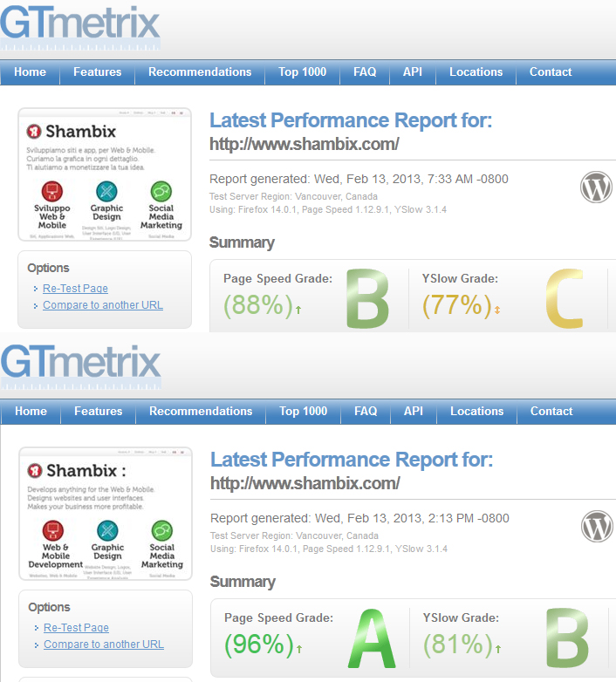The height and width of the screenshot is (682, 616).
Task: Go to Home in the menu above the 2:13 PM report
Action: pos(31,412)
